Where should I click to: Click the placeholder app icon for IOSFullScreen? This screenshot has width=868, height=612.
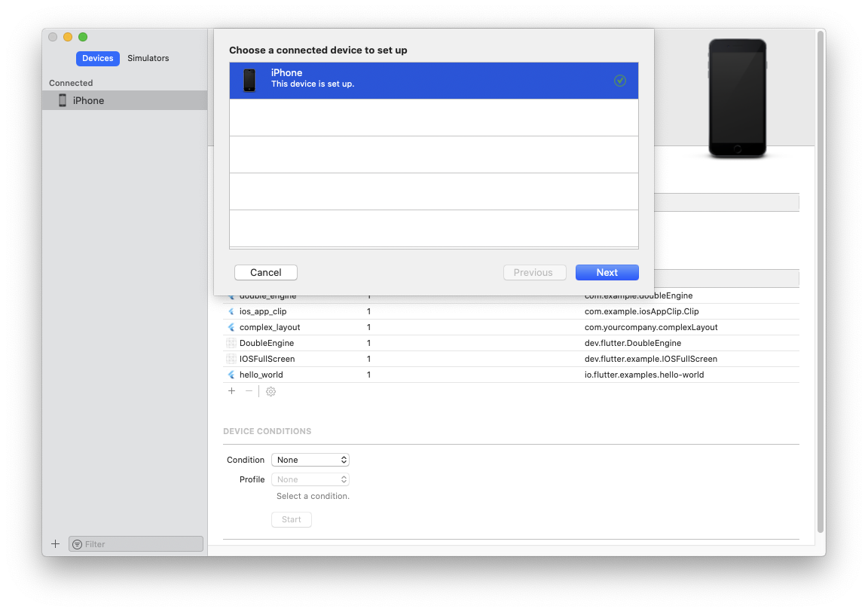[231, 359]
